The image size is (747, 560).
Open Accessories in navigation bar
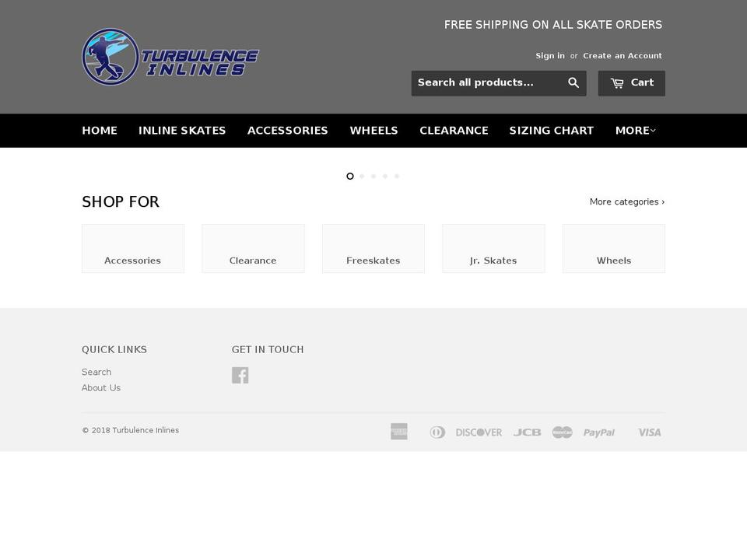click(288, 131)
